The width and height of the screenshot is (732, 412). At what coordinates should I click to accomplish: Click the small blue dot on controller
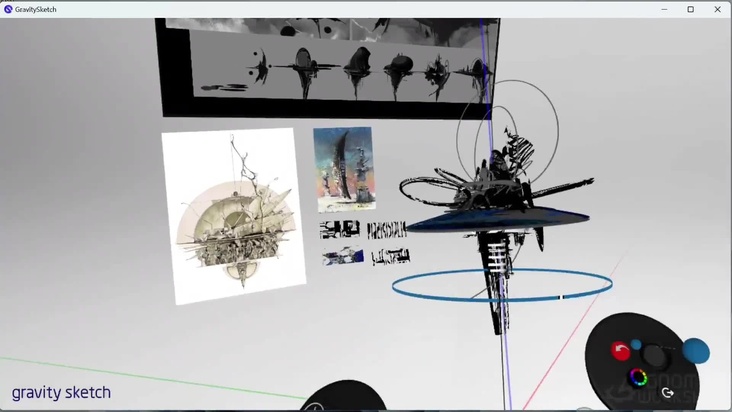[x=636, y=344]
